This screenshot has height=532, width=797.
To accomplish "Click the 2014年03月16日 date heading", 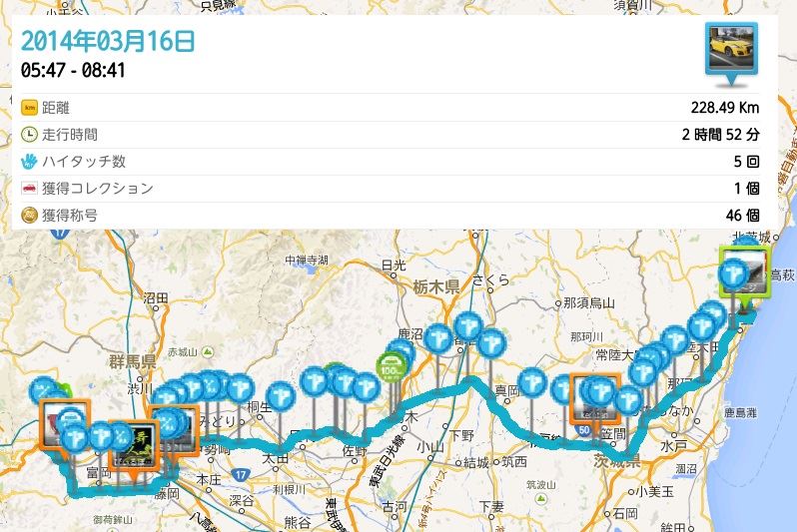I will click(108, 41).
